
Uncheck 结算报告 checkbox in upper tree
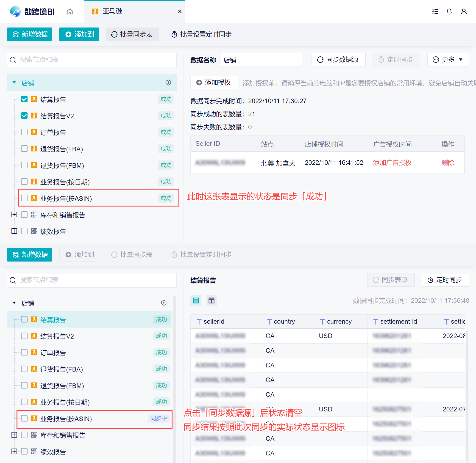24,99
